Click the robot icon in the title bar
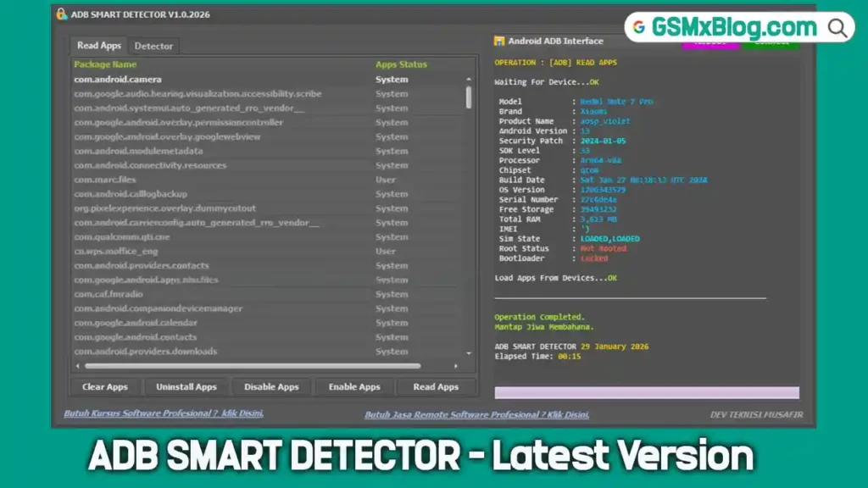The image size is (868, 488). [x=60, y=14]
